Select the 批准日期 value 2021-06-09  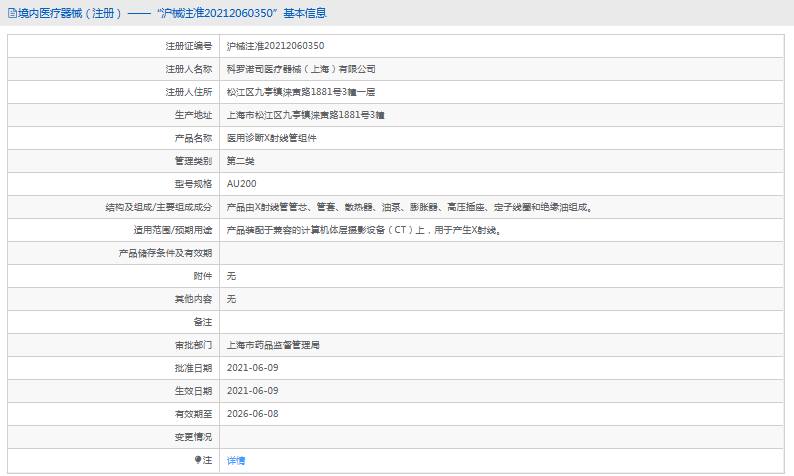pos(253,368)
